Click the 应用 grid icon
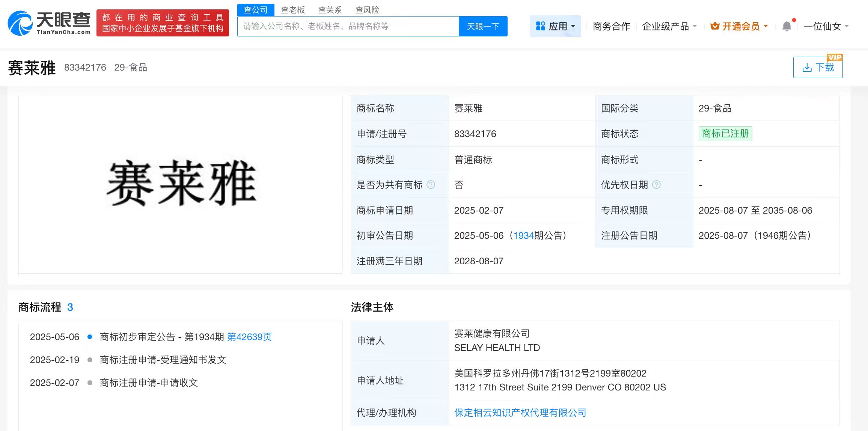Viewport: 868px width, 431px height. (x=540, y=26)
